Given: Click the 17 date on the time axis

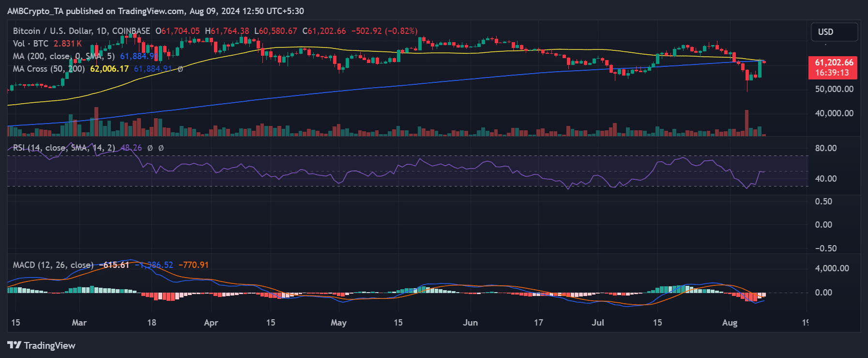Looking at the screenshot, I should (x=538, y=323).
